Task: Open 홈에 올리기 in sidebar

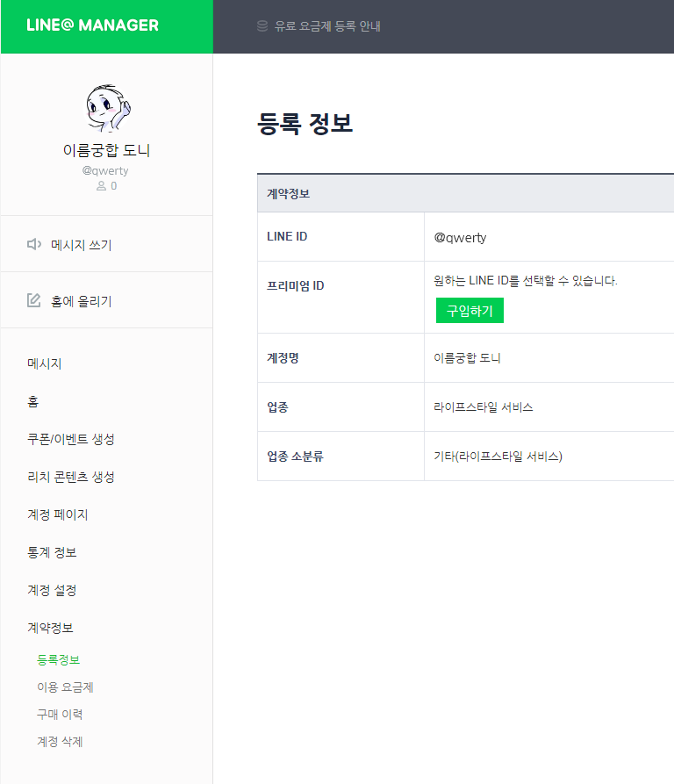Action: (x=82, y=301)
